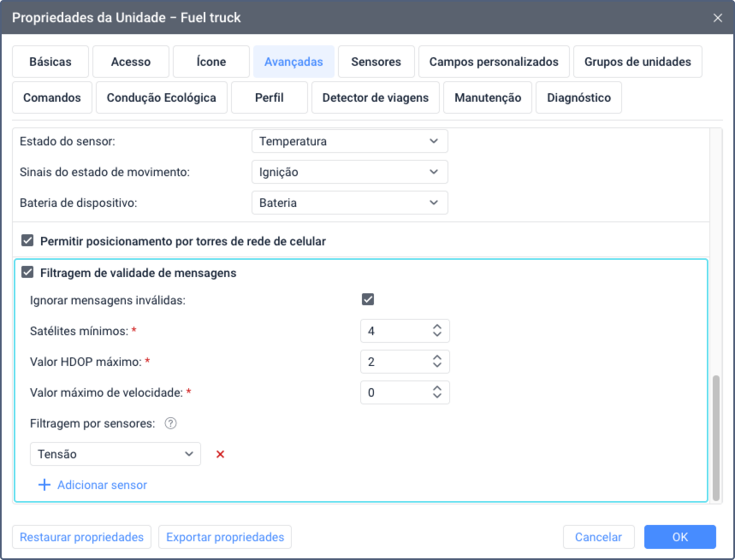Remove the Tensão sensor with red X
Image resolution: width=735 pixels, height=560 pixels.
(220, 454)
